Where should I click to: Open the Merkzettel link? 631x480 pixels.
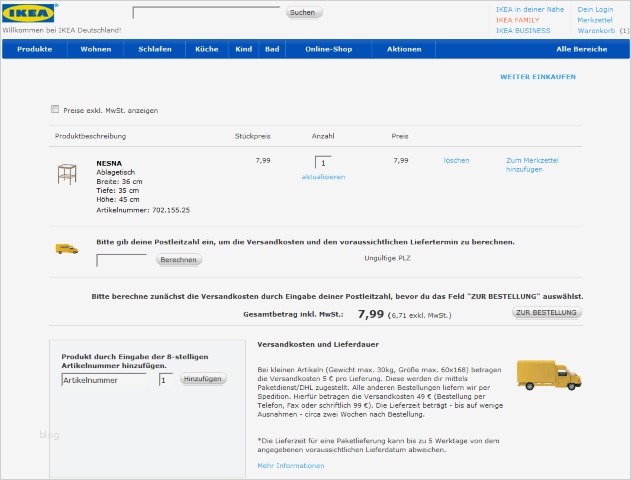(x=595, y=20)
